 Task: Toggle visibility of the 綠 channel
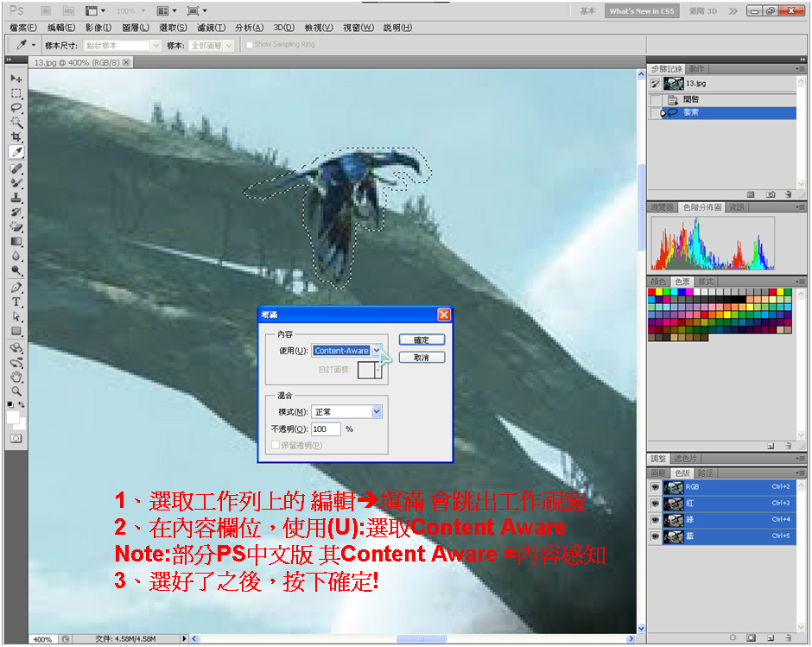click(655, 519)
